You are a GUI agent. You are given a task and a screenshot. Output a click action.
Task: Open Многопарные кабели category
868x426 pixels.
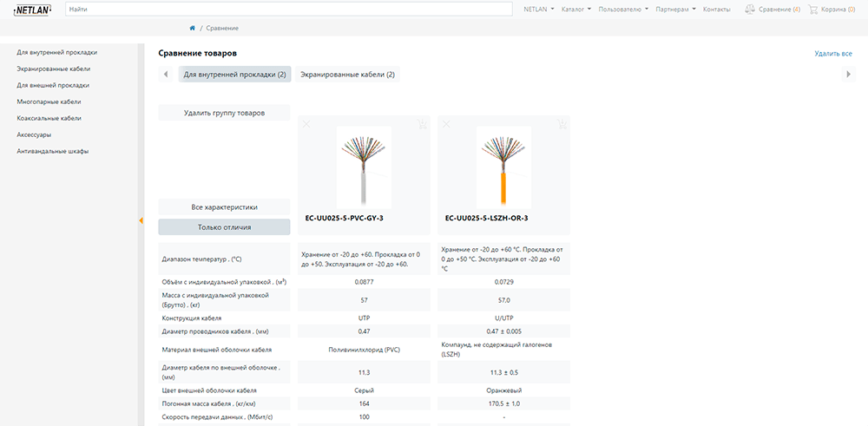49,102
